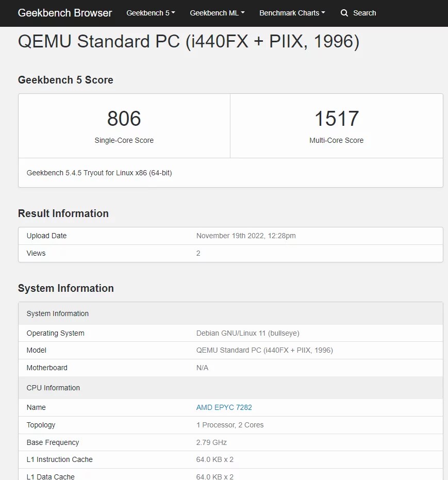Click the Views count value
Image resolution: width=448 pixels, height=480 pixels.
[x=198, y=253]
